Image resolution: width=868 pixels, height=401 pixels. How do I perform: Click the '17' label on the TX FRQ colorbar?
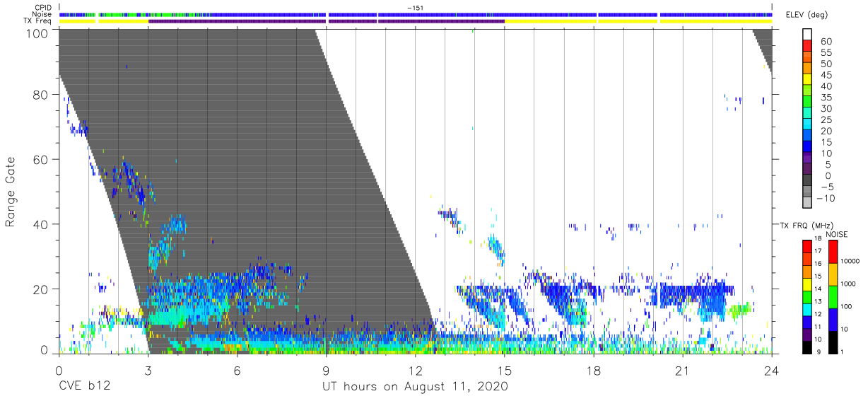pos(818,251)
